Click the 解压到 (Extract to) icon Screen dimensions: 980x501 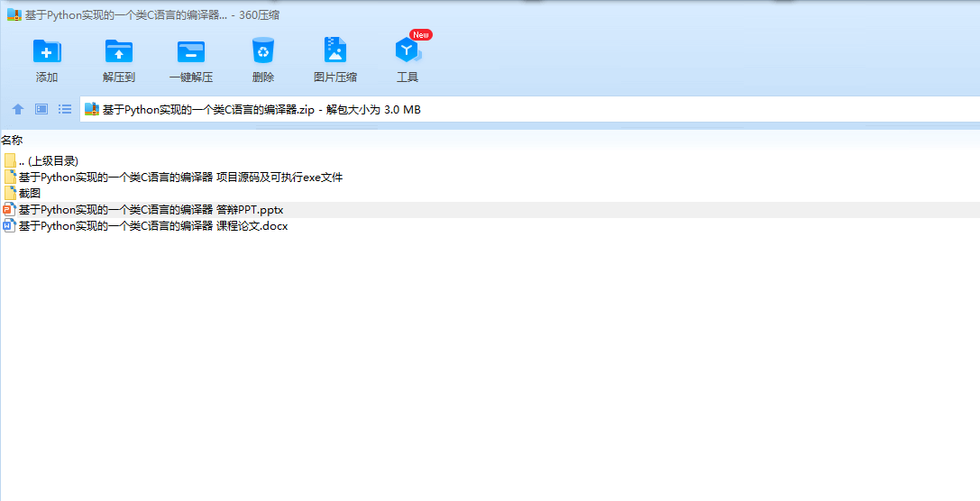pos(119,51)
